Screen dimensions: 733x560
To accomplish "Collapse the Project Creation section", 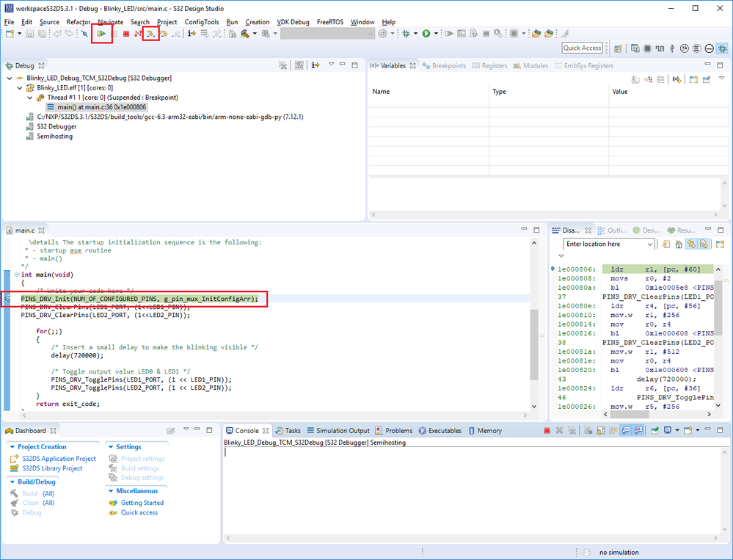I will tap(12, 447).
